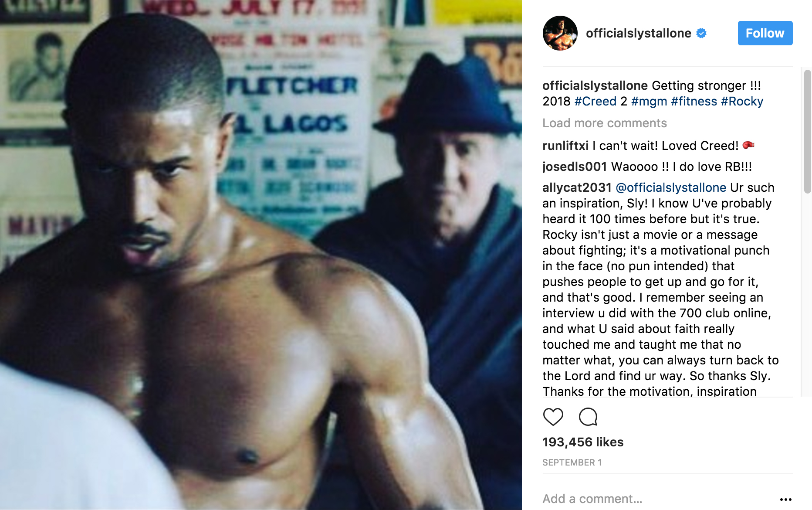
Task: Open the #Creed hashtag link
Action: point(595,102)
